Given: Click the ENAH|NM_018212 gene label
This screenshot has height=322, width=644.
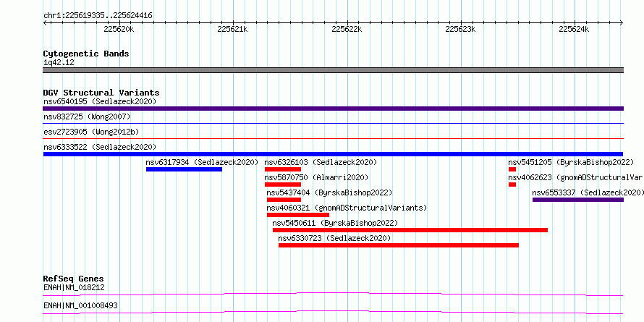Looking at the screenshot, I should click(x=74, y=287).
